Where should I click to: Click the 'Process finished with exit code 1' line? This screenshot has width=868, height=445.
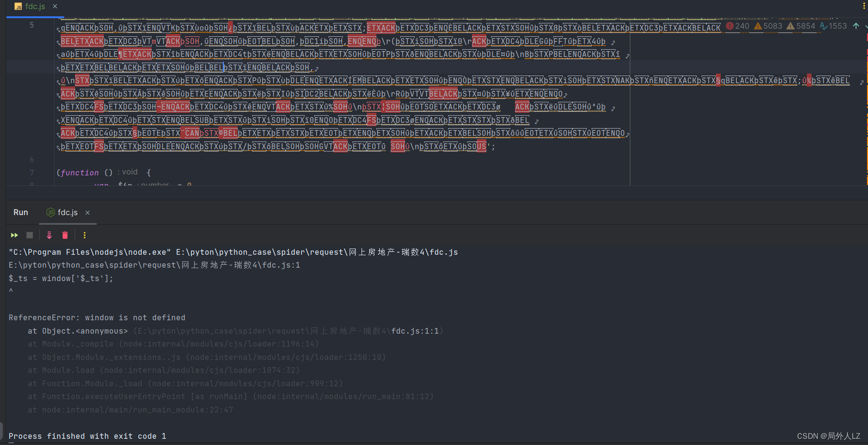(88, 436)
